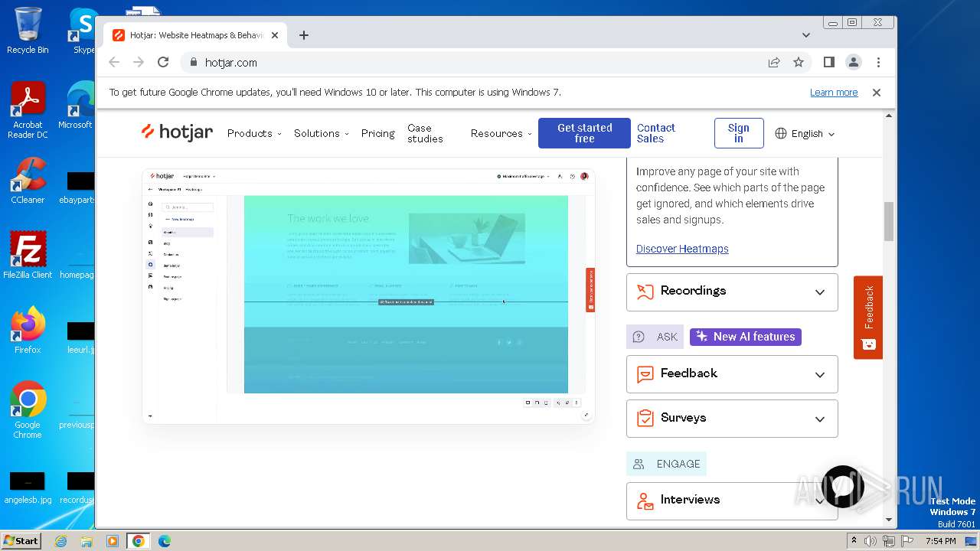
Task: Open the chat widget bubble
Action: (x=843, y=487)
